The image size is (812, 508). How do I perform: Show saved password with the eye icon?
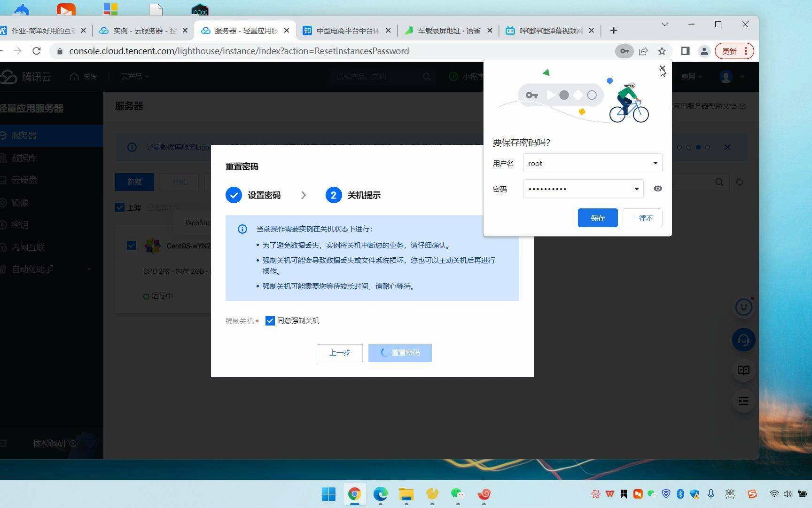(x=657, y=189)
